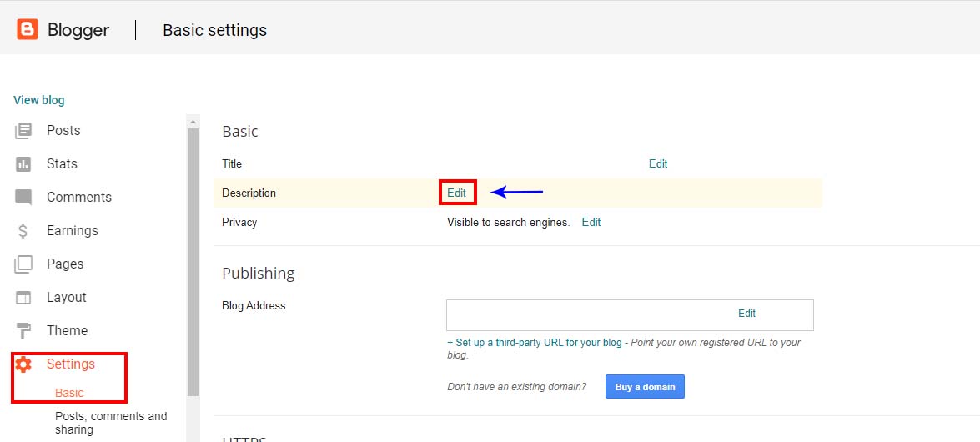The height and width of the screenshot is (442, 980).
Task: Click the 'Blog Address' label
Action: point(254,306)
